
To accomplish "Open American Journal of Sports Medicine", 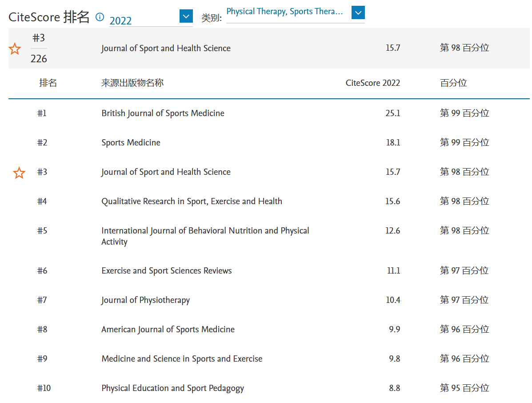I will [168, 330].
